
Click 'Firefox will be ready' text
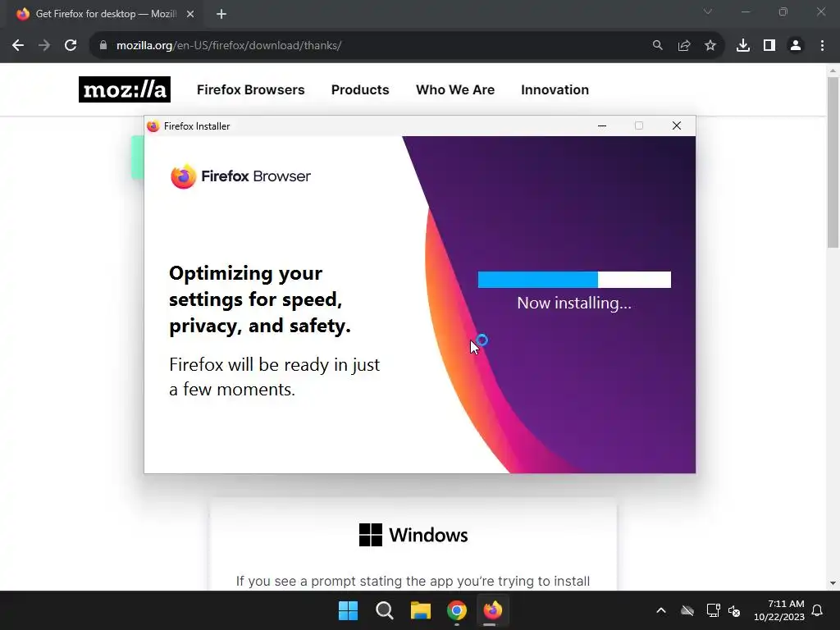pyautogui.click(x=274, y=377)
